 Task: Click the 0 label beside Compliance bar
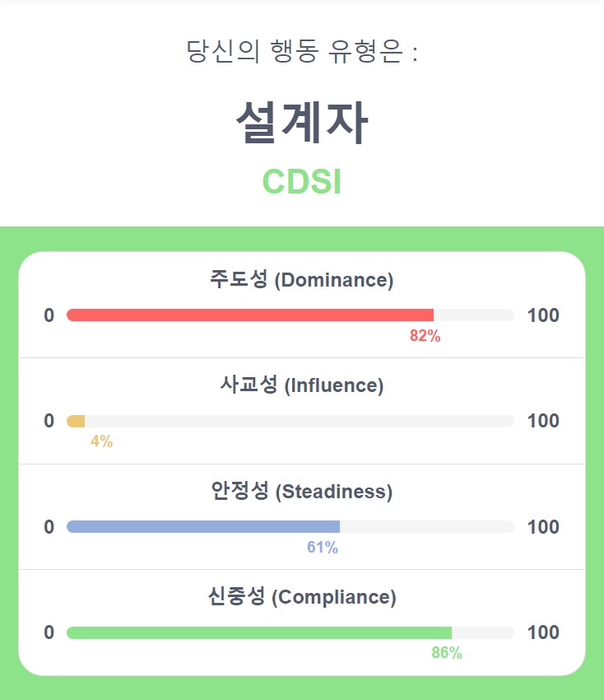[x=49, y=632]
